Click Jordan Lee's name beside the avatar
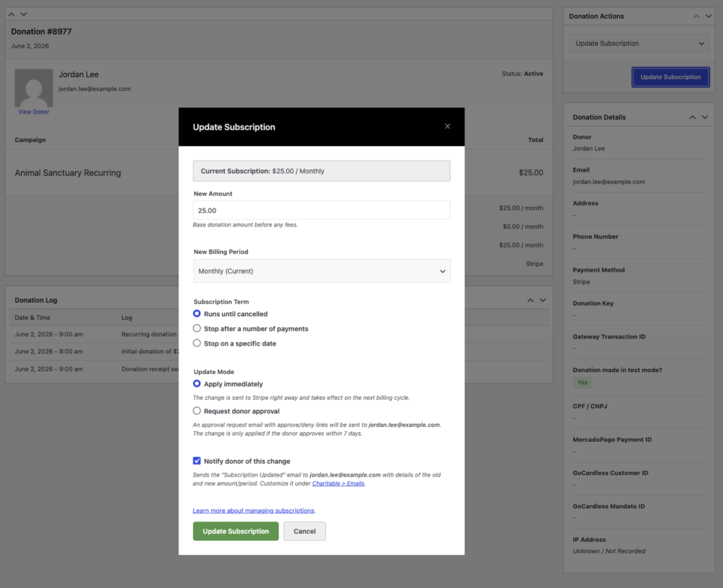This screenshot has width=723, height=588. coord(78,75)
